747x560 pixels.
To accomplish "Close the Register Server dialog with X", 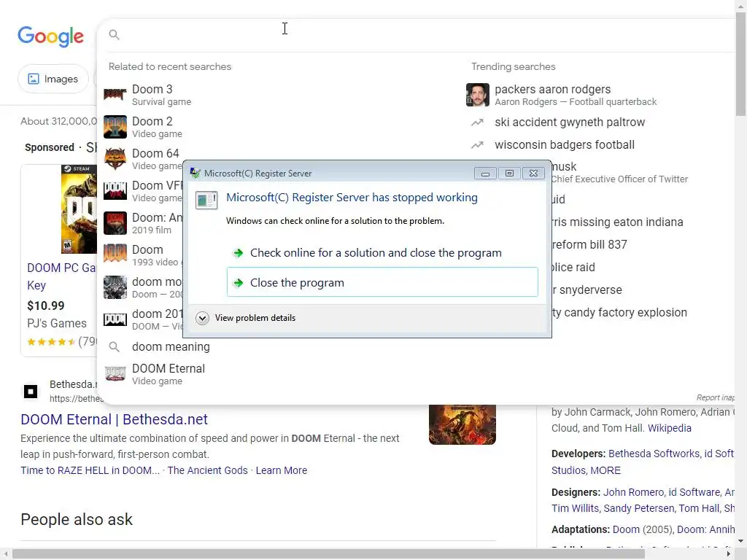I will click(x=533, y=174).
